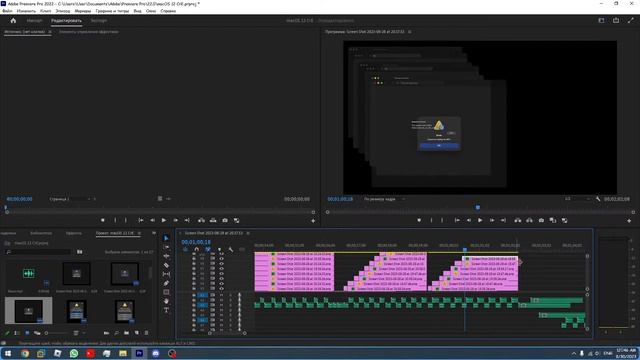Viewport: 640px width, 360px height.
Task: Click Extract button in Program monitor
Action: 529,220
